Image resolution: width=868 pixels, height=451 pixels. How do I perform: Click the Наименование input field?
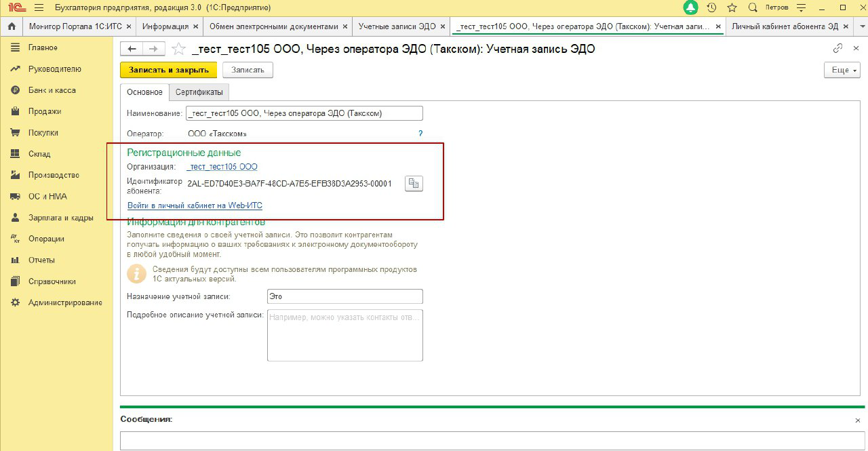304,113
